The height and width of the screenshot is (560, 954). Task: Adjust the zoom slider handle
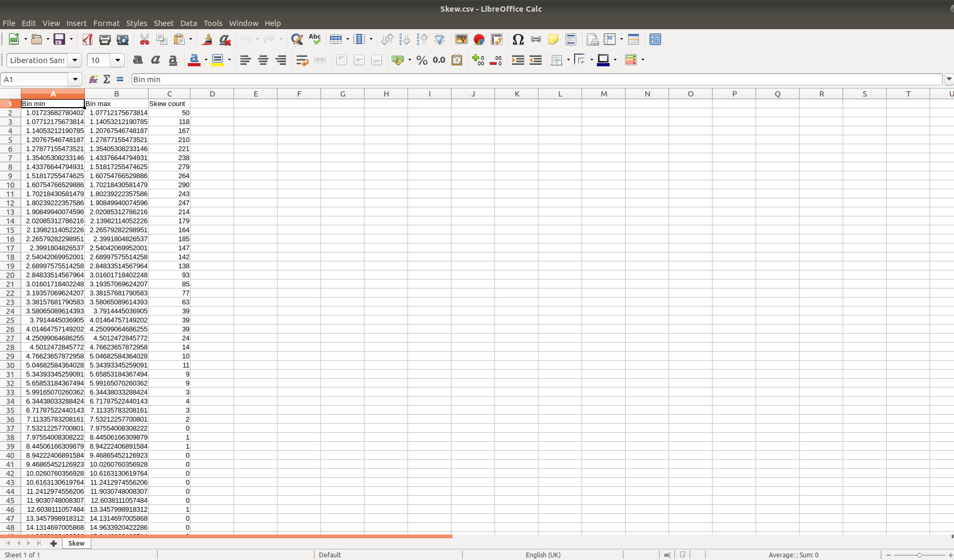(920, 555)
